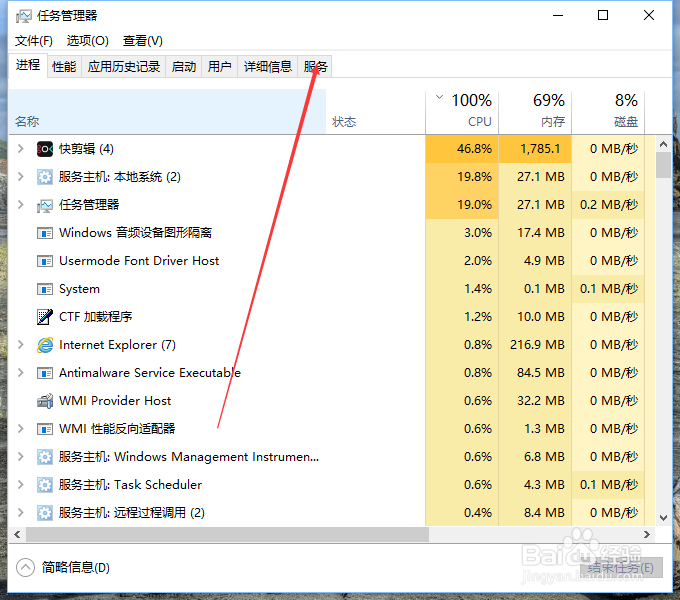This screenshot has height=600, width=680.
Task: Maximize the Task Manager window
Action: pos(603,16)
